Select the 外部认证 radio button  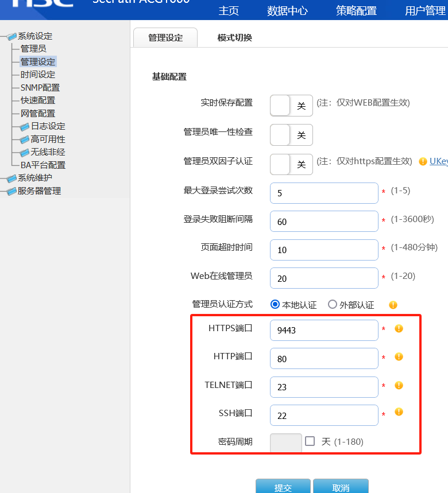point(333,305)
